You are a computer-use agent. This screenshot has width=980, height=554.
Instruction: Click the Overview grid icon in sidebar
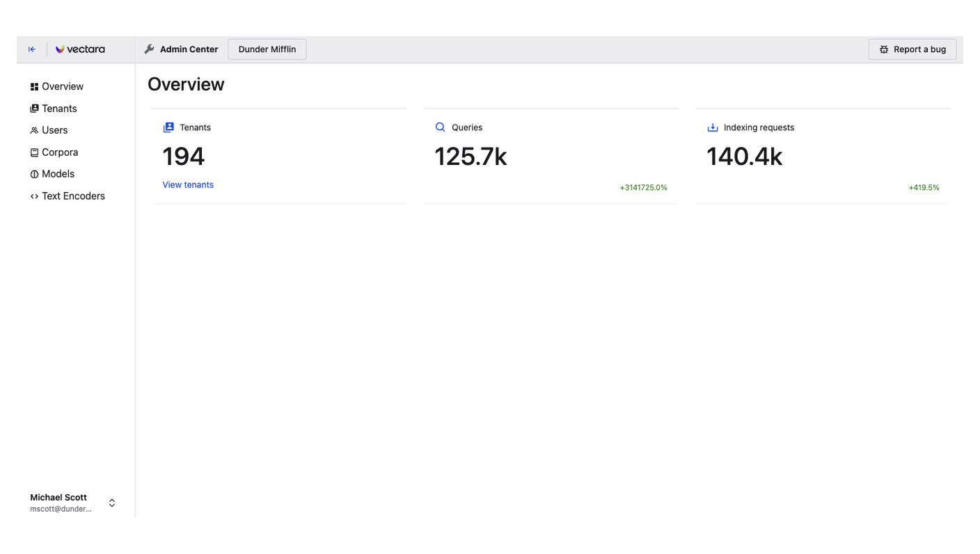click(34, 87)
